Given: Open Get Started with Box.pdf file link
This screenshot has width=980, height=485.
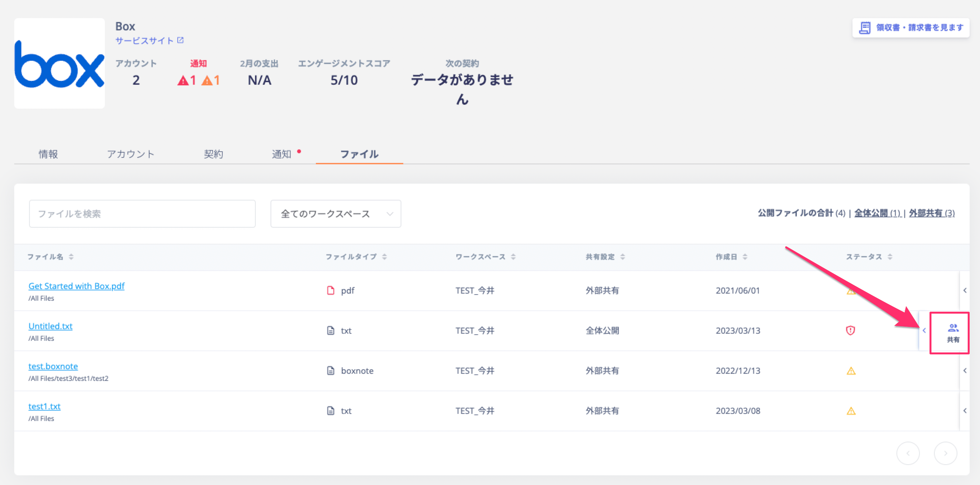Looking at the screenshot, I should (76, 286).
